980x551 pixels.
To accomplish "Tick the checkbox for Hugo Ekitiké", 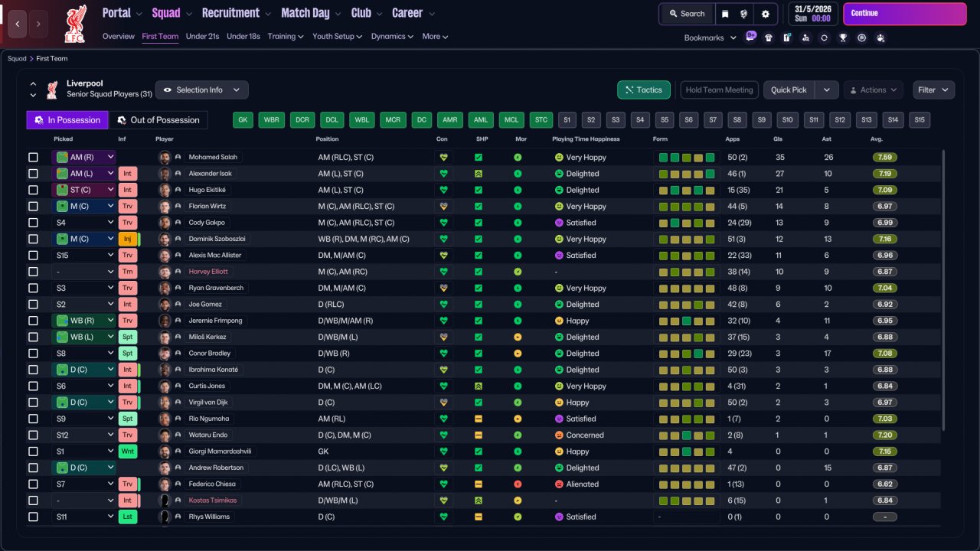I will point(33,190).
